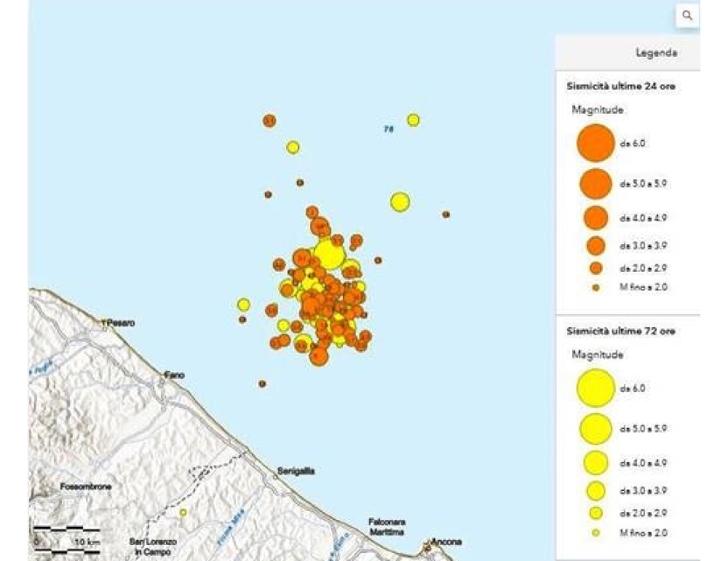
Task: Click the orange 'da 2.0 a 2.9' legend symbol
Action: [596, 267]
